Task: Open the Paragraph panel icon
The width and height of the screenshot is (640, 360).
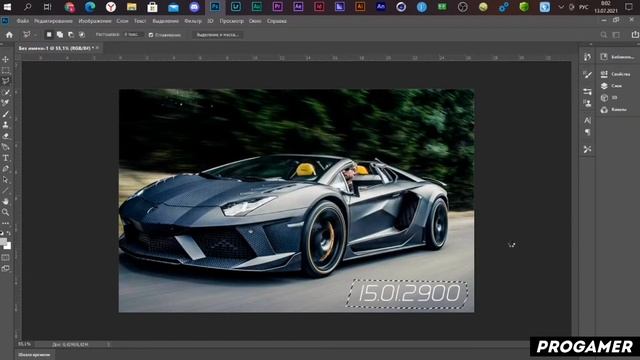Action: [587, 132]
